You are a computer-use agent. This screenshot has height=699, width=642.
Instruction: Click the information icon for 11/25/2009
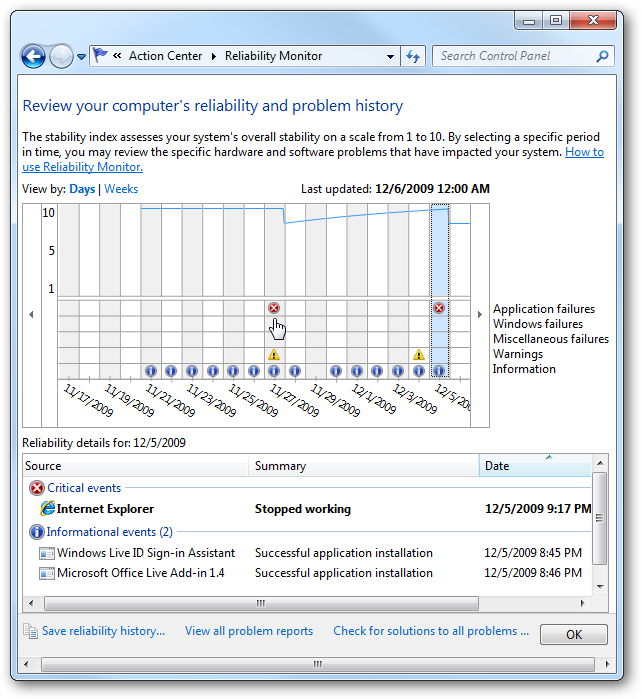click(x=233, y=371)
